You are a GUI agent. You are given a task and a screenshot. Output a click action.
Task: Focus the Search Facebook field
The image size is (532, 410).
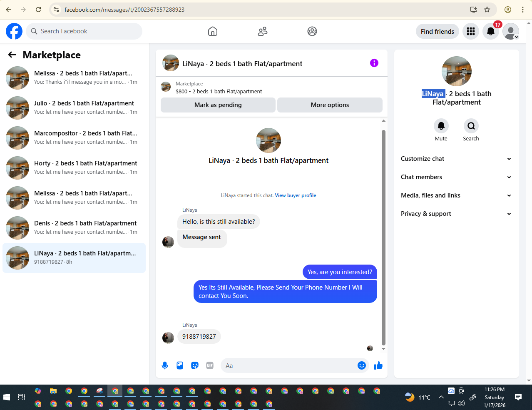(x=85, y=31)
